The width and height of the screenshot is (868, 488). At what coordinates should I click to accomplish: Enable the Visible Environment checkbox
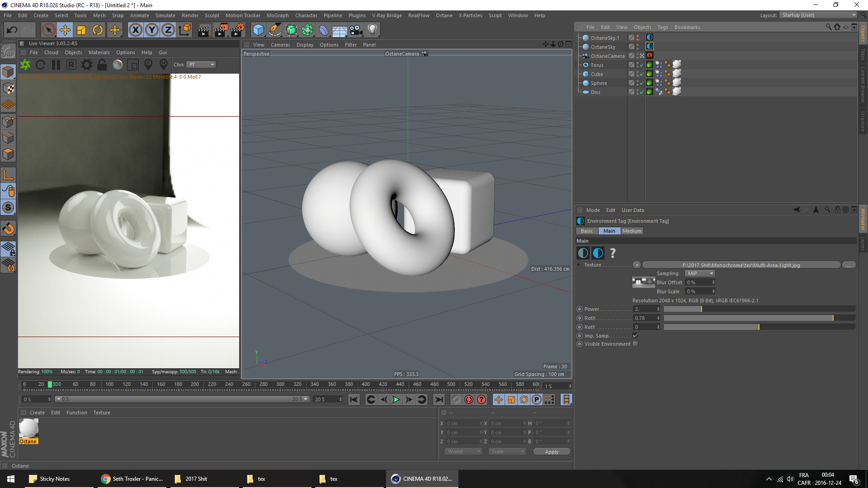tap(635, 344)
